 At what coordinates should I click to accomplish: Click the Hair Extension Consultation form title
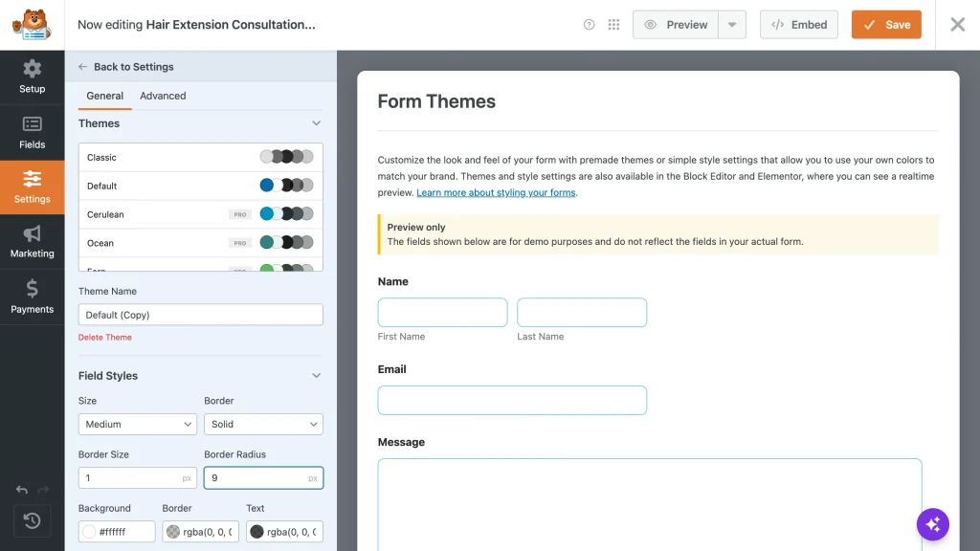point(231,24)
